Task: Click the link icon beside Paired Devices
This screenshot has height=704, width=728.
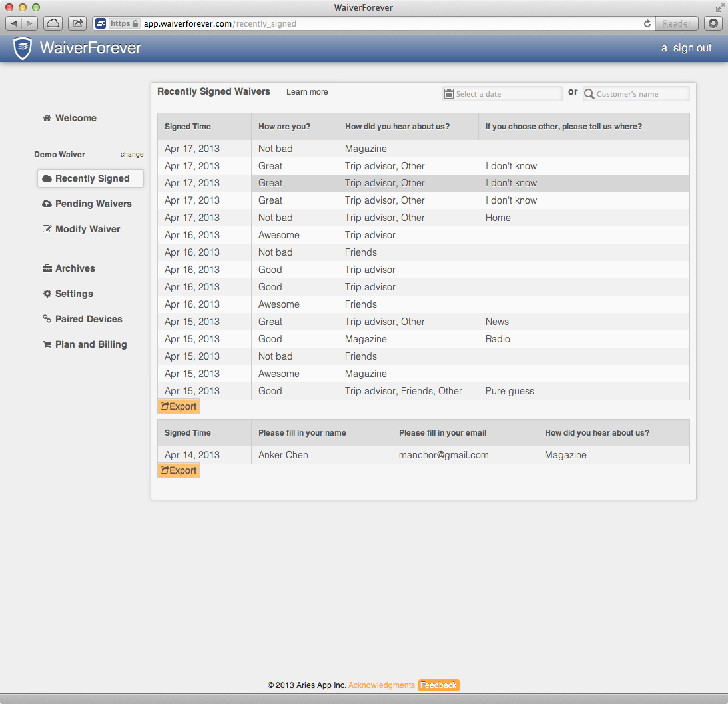Action: click(47, 318)
